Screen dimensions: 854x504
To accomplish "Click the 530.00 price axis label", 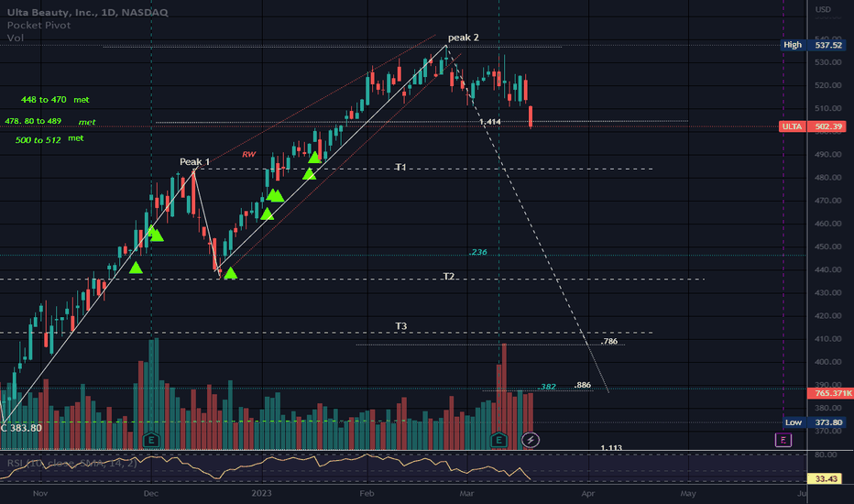I will coord(828,62).
